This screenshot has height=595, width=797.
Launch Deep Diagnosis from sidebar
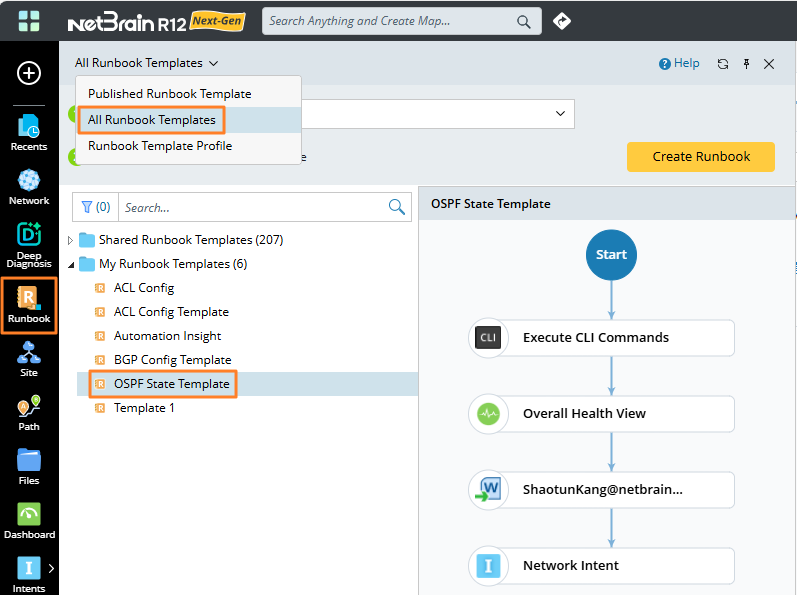click(29, 245)
